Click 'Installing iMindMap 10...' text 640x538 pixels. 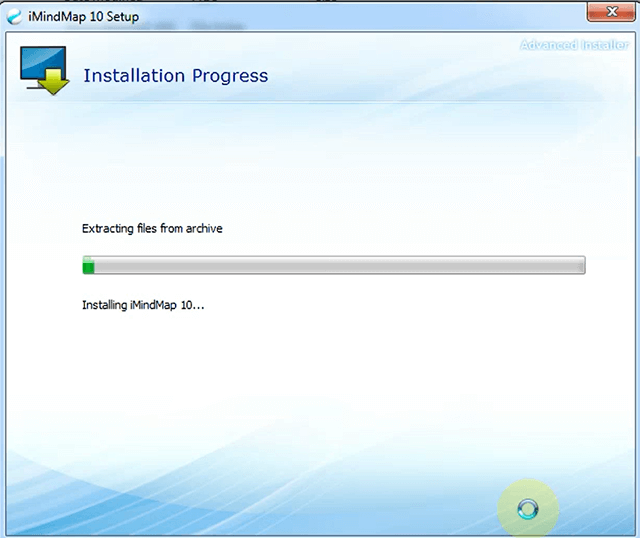point(143,305)
